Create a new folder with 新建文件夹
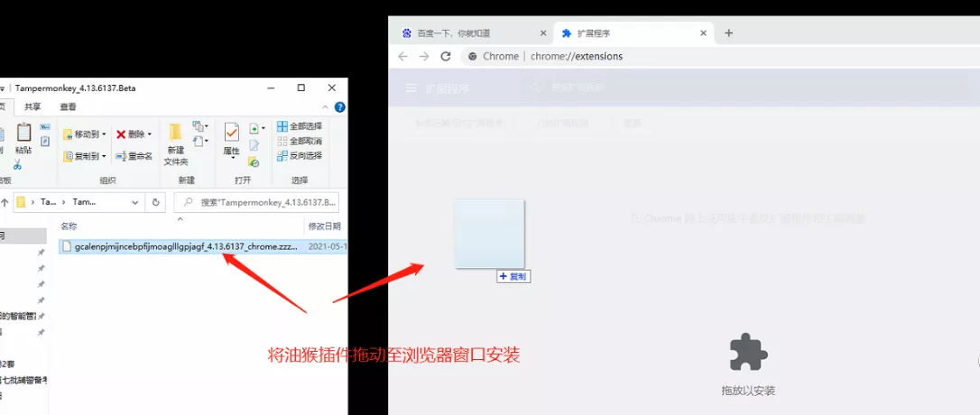The image size is (980, 415). point(176,144)
